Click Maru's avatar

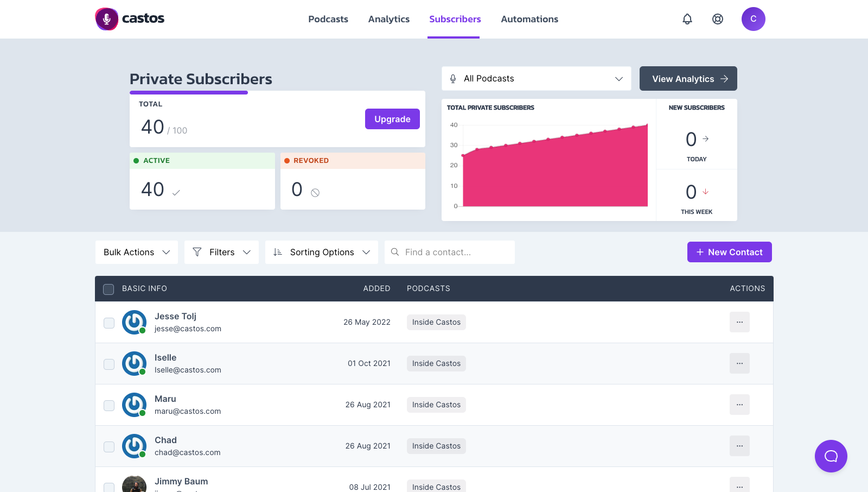134,405
